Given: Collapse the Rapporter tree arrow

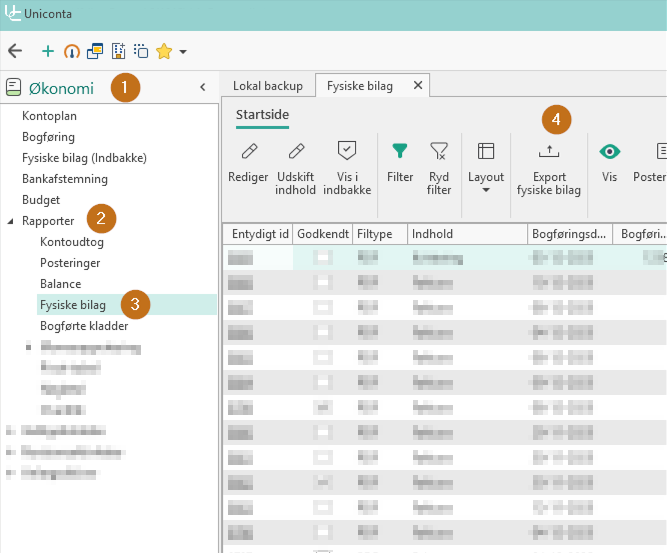Looking at the screenshot, I should 11,221.
